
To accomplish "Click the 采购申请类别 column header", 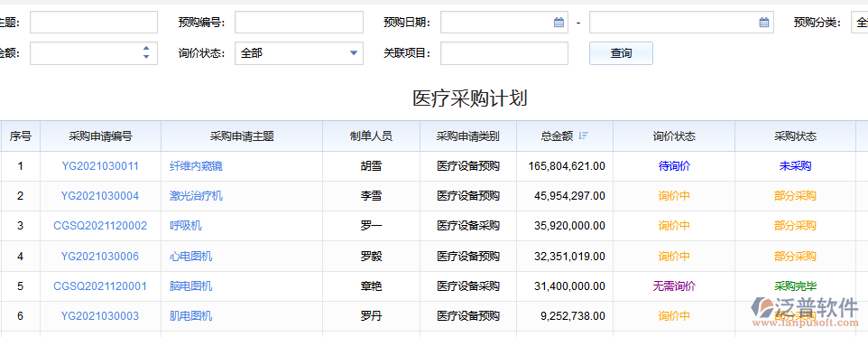I will click(x=468, y=136).
